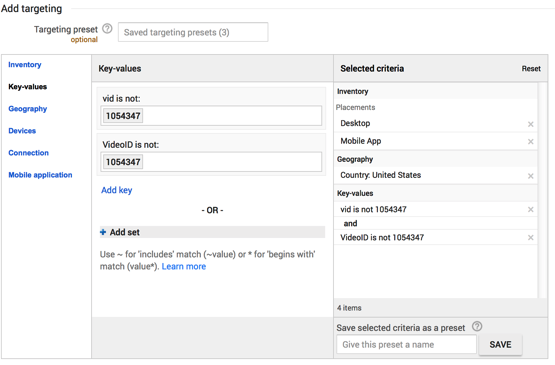Click the Selected criteria scrollbar
This screenshot has width=555, height=365.
[542, 190]
